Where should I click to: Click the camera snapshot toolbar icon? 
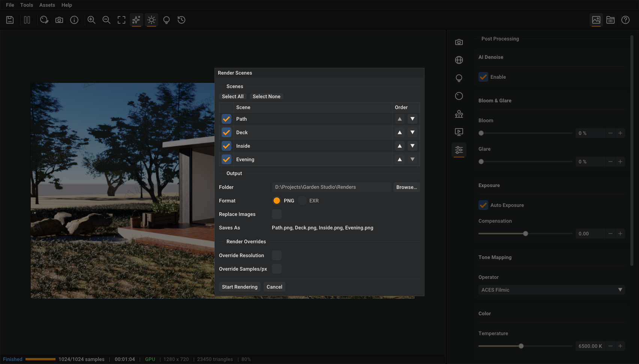point(59,20)
